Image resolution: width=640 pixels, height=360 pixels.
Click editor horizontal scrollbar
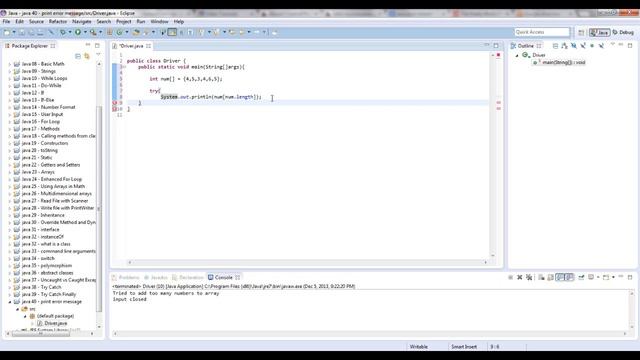(x=307, y=262)
